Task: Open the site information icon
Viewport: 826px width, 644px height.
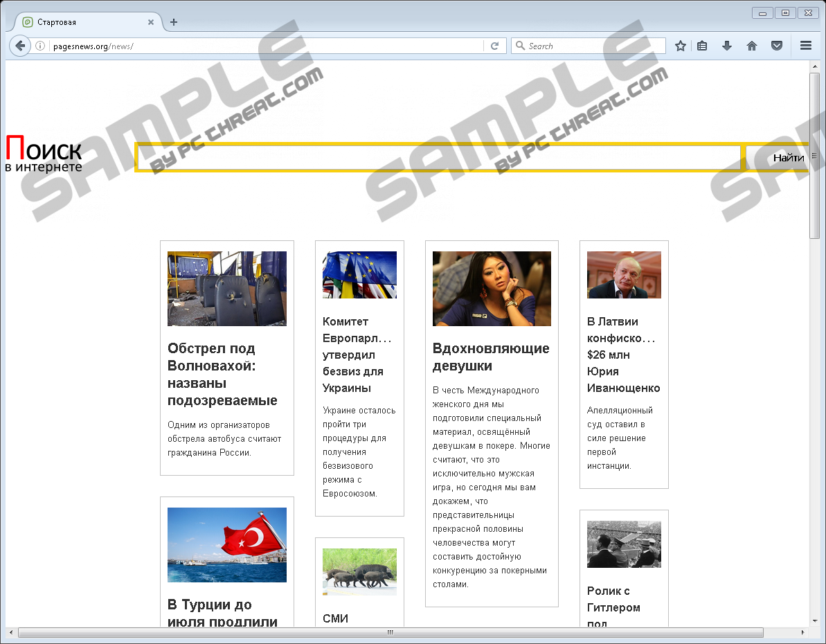Action: click(40, 46)
